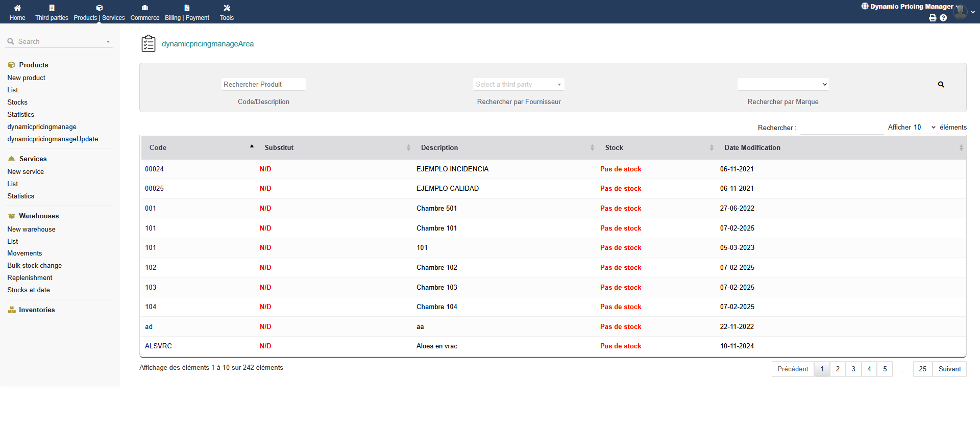
Task: Sort table by Stock column
Action: tap(658, 147)
